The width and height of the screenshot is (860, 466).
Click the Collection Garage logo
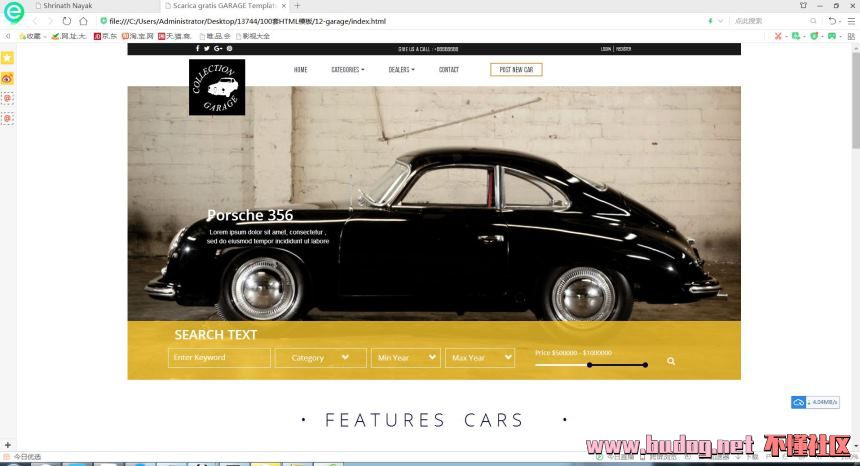(217, 87)
